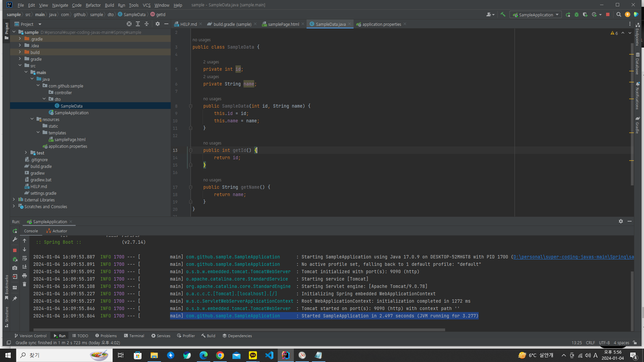Open the Navigate menu
The width and height of the screenshot is (644, 362).
tap(60, 5)
